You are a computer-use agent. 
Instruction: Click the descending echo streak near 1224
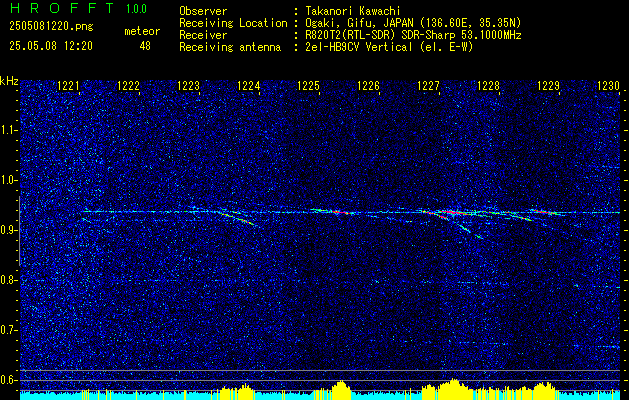237,219
